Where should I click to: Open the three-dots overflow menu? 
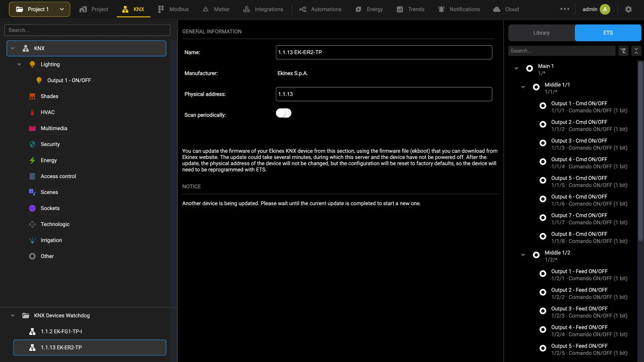pyautogui.click(x=565, y=9)
